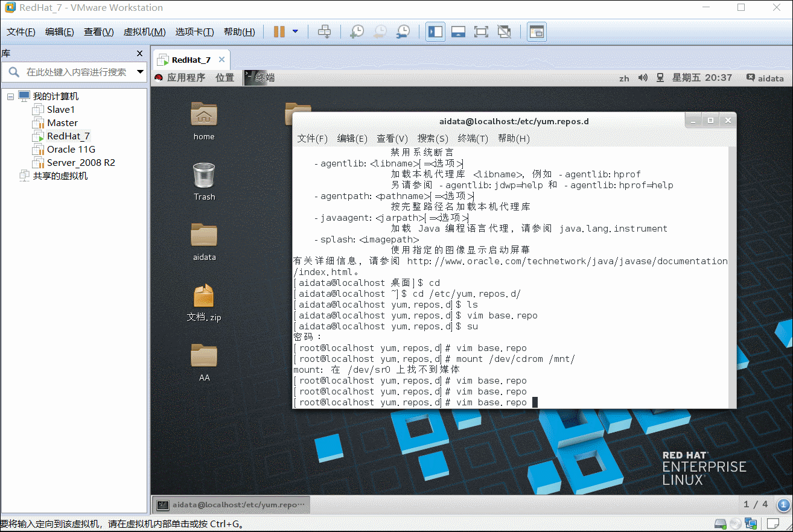Open the VMware 编辑(E) menu
793x532 pixels.
[60, 32]
